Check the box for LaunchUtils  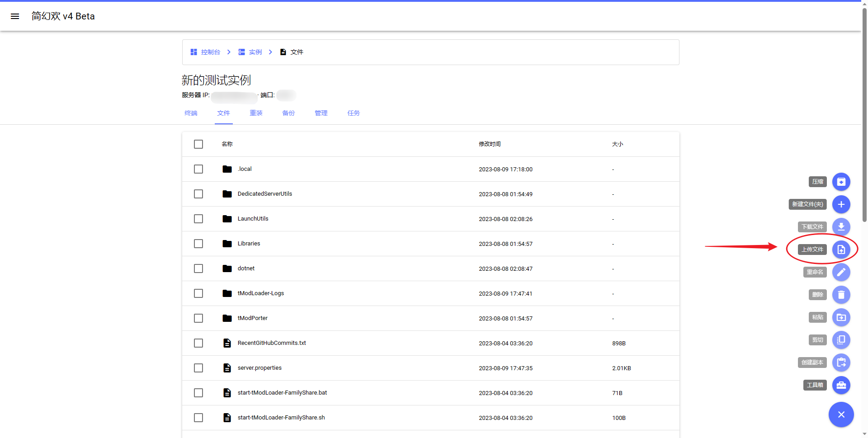[198, 219]
